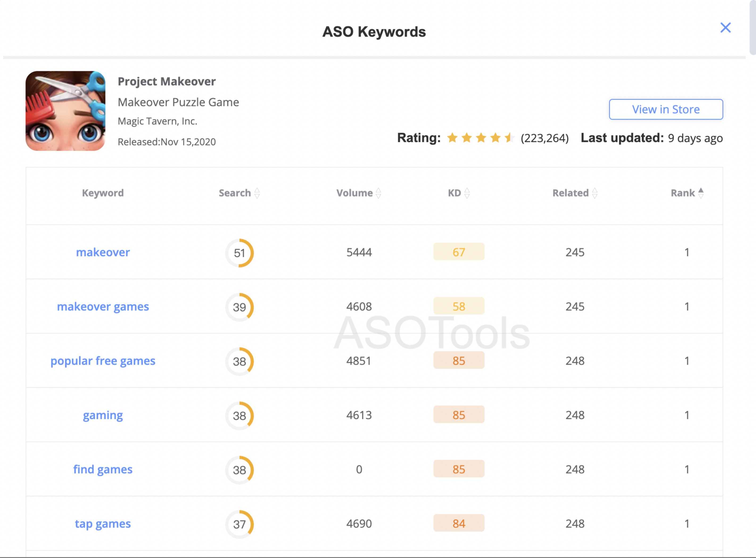Click the star rating icons
The height and width of the screenshot is (558, 756).
(480, 138)
